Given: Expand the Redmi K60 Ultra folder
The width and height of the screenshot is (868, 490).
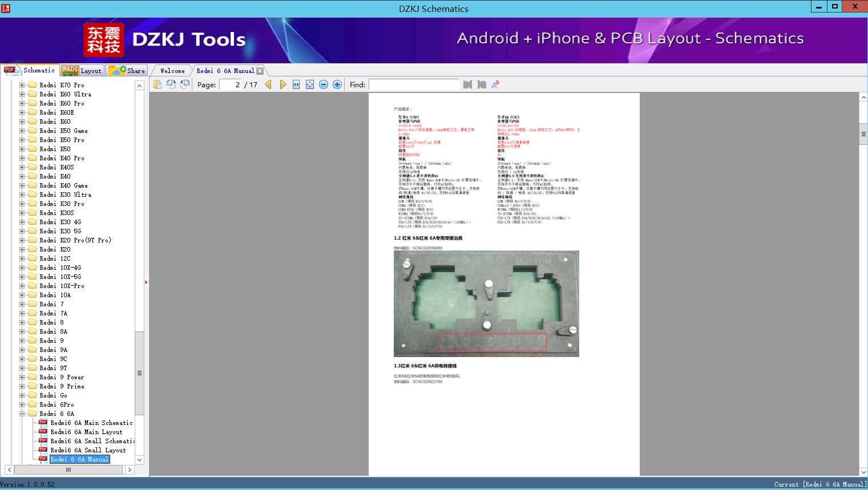Looking at the screenshot, I should [x=22, y=94].
